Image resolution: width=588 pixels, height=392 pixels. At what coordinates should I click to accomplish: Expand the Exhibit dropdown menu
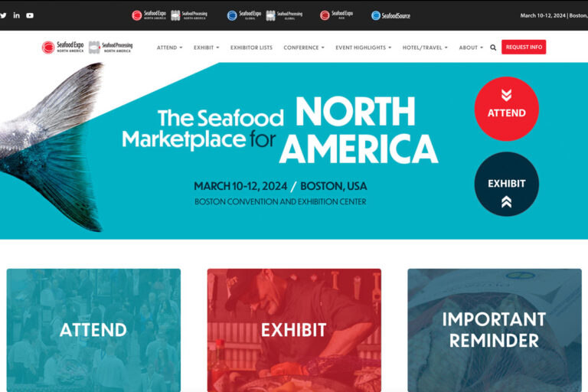click(206, 47)
